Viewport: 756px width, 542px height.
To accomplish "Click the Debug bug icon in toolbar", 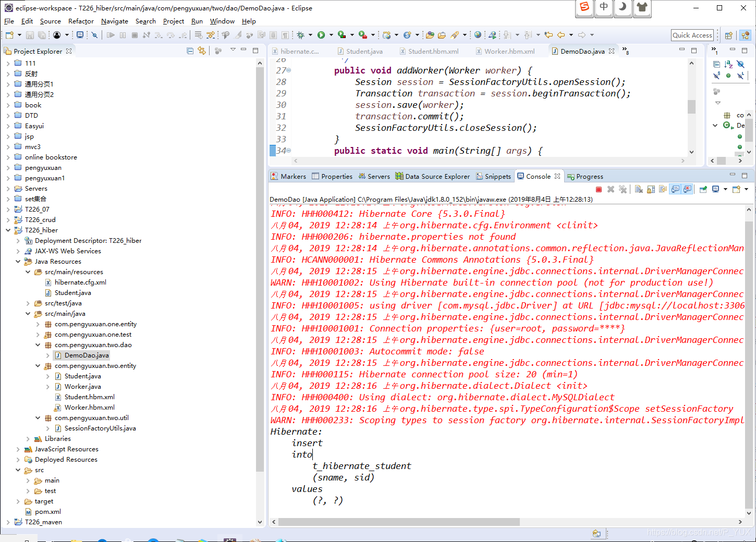I will point(301,35).
